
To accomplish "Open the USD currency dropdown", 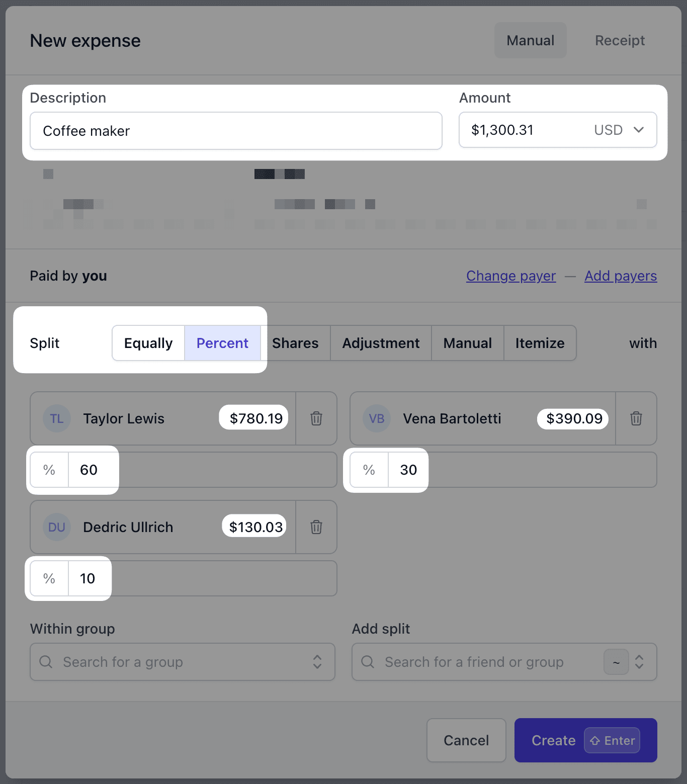I will click(x=619, y=130).
